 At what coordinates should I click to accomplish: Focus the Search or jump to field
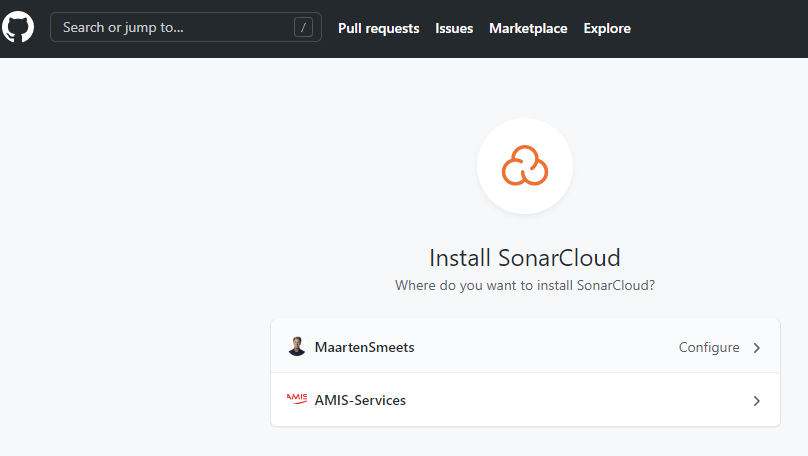tap(170, 28)
